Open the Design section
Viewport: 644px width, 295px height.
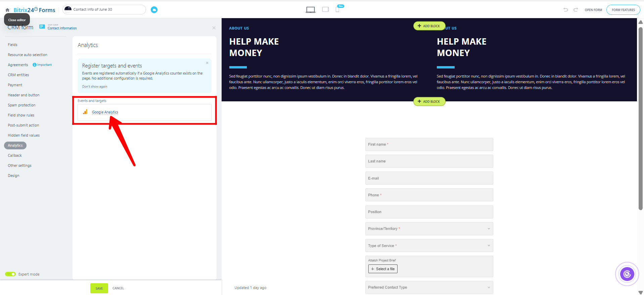(13, 176)
